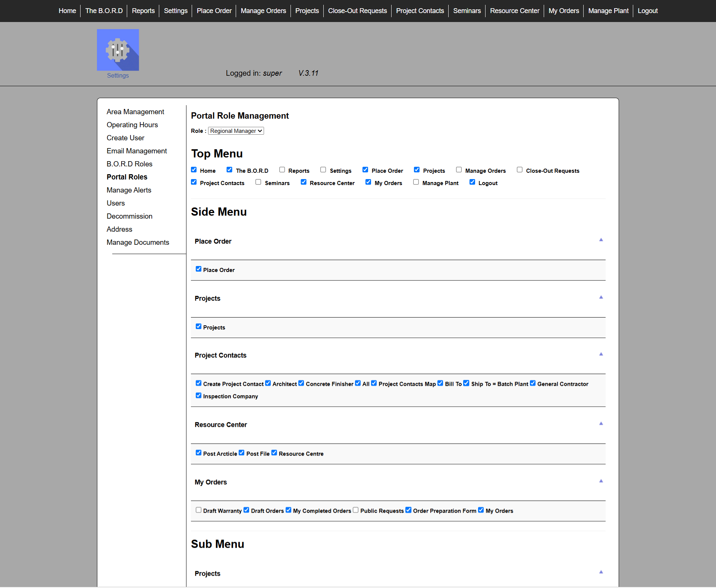Uncheck the Home top menu checkbox

coord(194,170)
